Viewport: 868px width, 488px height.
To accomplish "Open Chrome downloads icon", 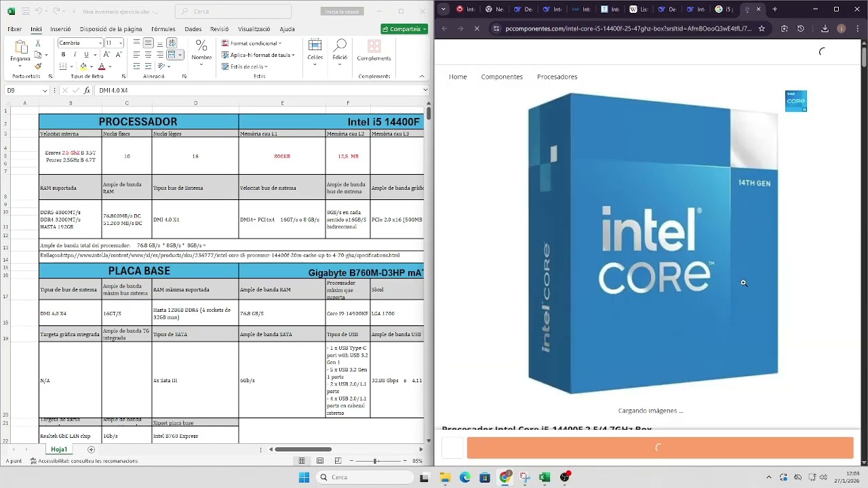I will (825, 28).
